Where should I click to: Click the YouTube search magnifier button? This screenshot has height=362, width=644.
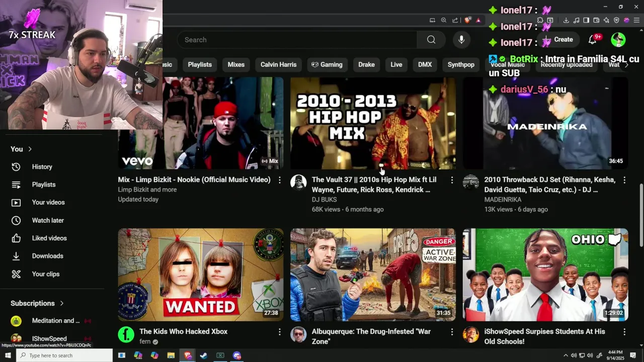[x=431, y=40]
